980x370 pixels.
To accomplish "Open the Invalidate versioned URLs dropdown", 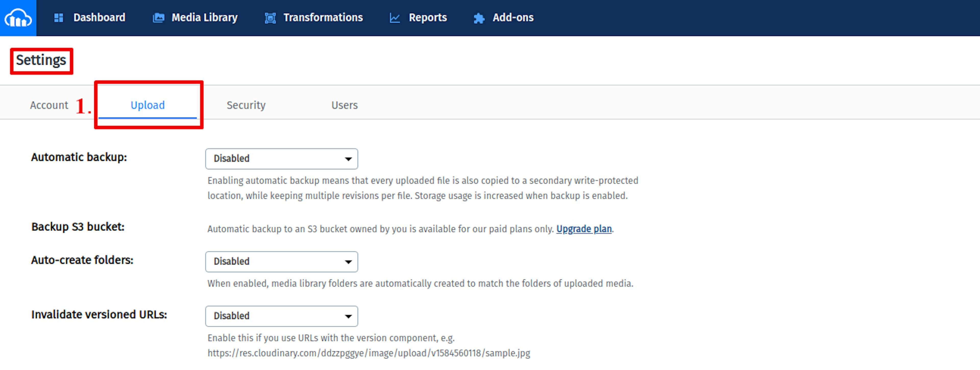I will click(281, 316).
